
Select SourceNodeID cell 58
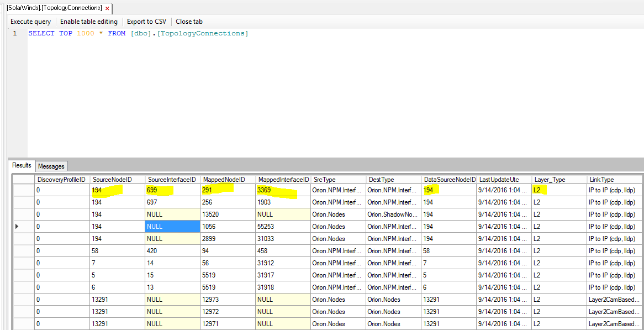[118, 251]
